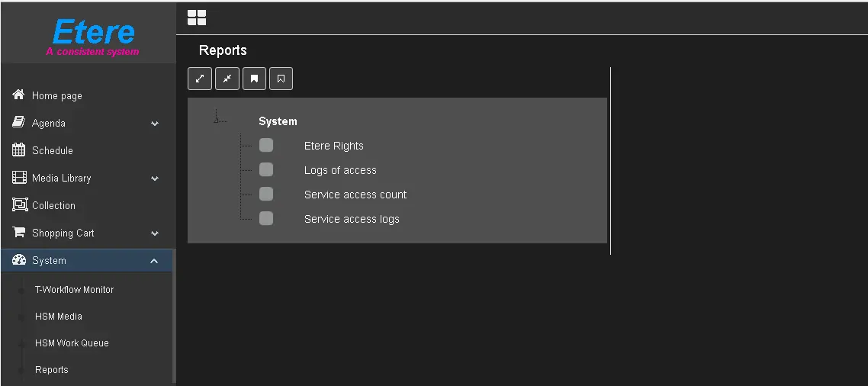Click the Collection sidebar icon
The height and width of the screenshot is (386, 868).
19,205
